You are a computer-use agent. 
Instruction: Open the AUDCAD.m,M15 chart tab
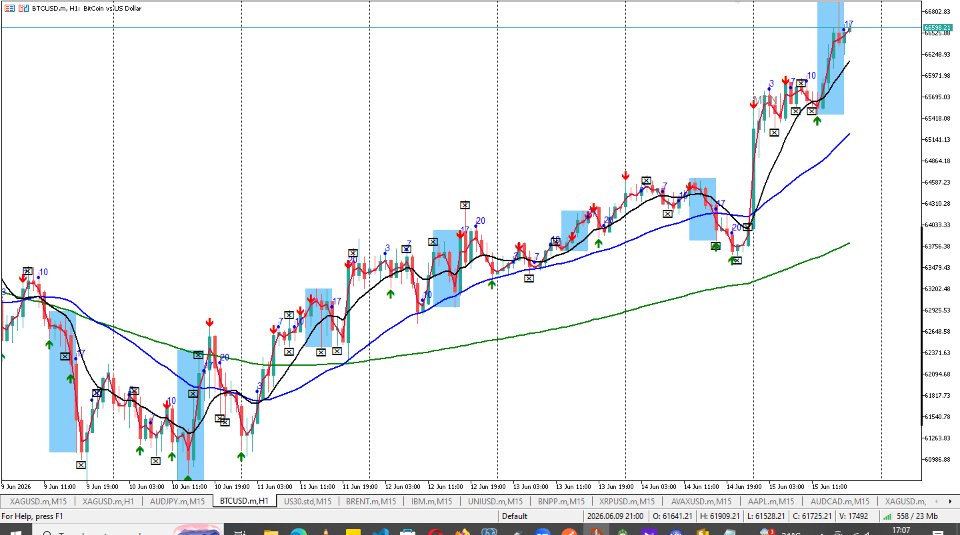click(840, 501)
